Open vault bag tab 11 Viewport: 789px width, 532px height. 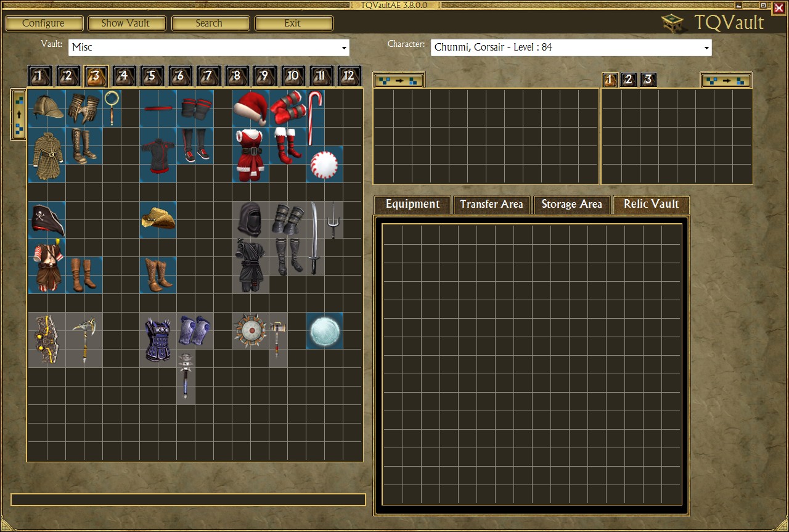(x=321, y=76)
